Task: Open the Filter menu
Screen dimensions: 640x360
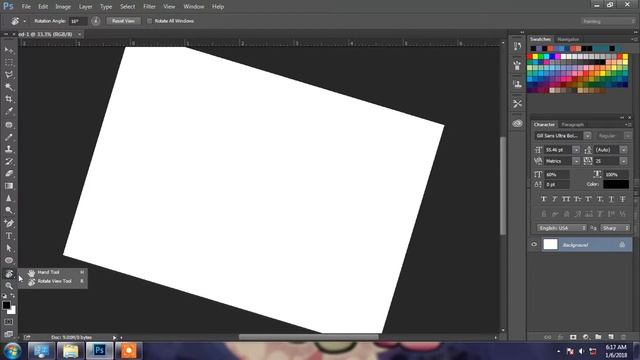Action: click(149, 7)
